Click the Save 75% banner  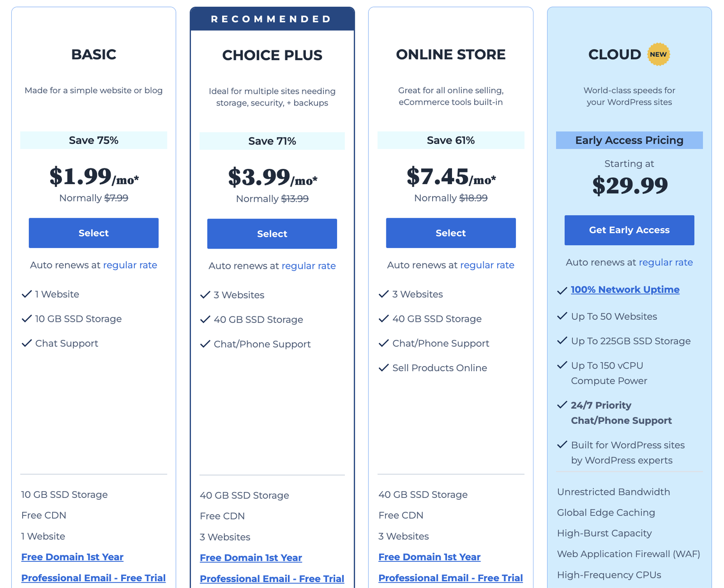[x=94, y=140]
